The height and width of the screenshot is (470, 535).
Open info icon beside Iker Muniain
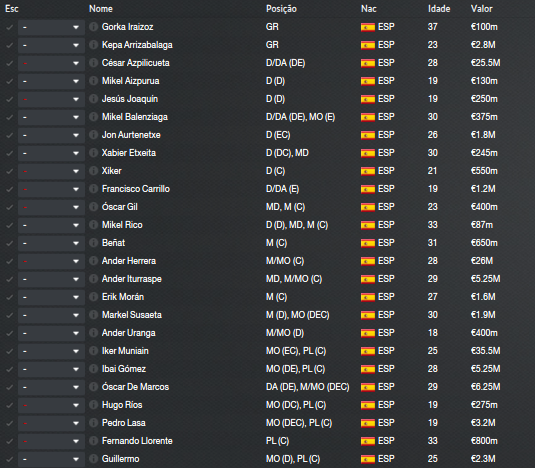click(93, 351)
